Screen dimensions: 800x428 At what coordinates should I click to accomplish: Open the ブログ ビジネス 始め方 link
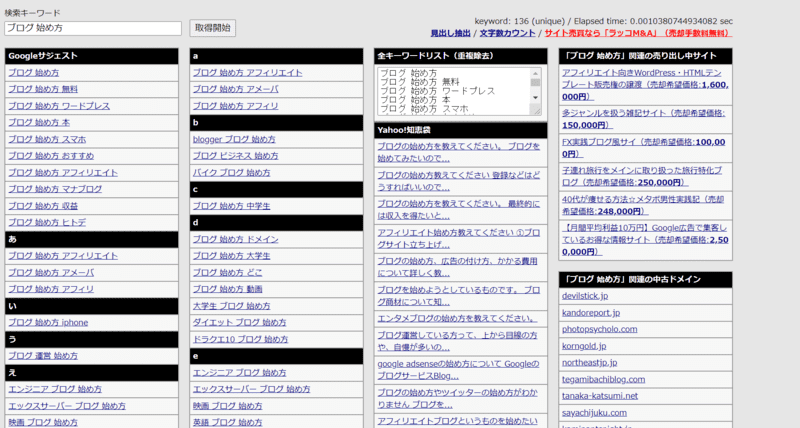pos(236,156)
